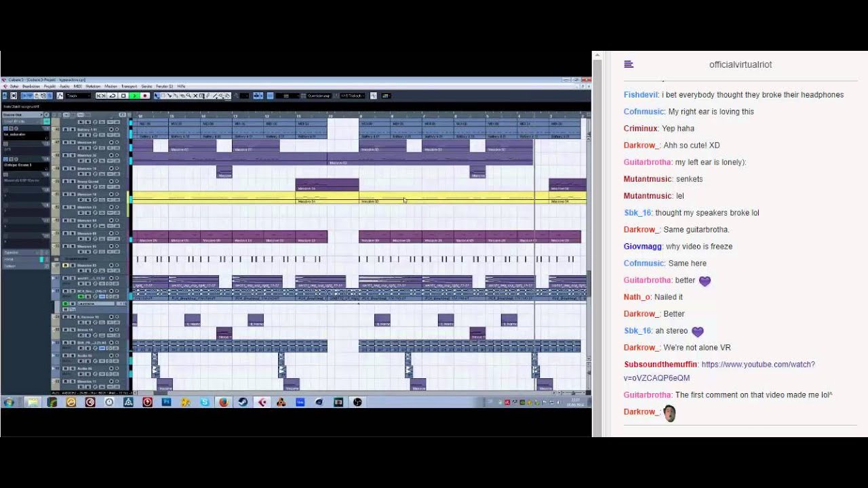Viewport: 868px width, 488px height.
Task: Click the hamburger menu icon in chat header
Action: pos(629,64)
